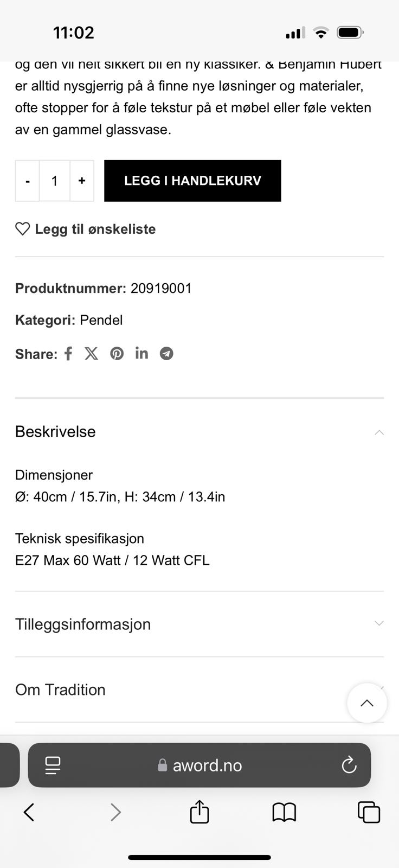
Task: Click LEGG I HANDLEKURV
Action: click(192, 181)
